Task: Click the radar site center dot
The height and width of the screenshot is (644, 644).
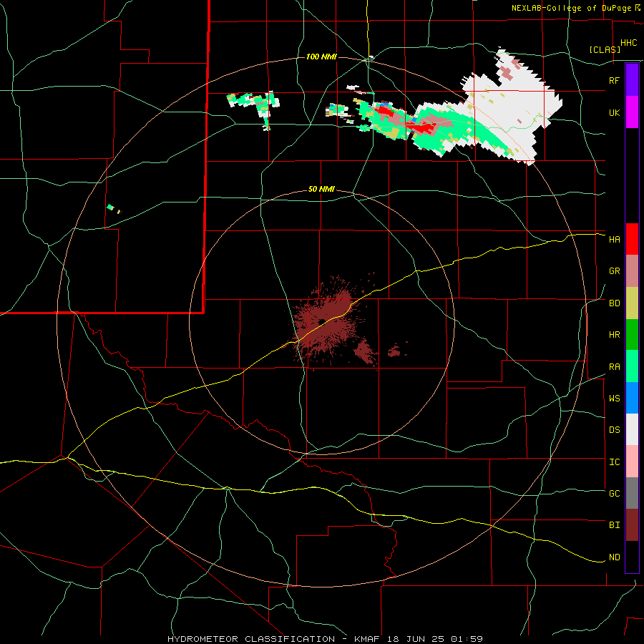Action: (x=322, y=321)
